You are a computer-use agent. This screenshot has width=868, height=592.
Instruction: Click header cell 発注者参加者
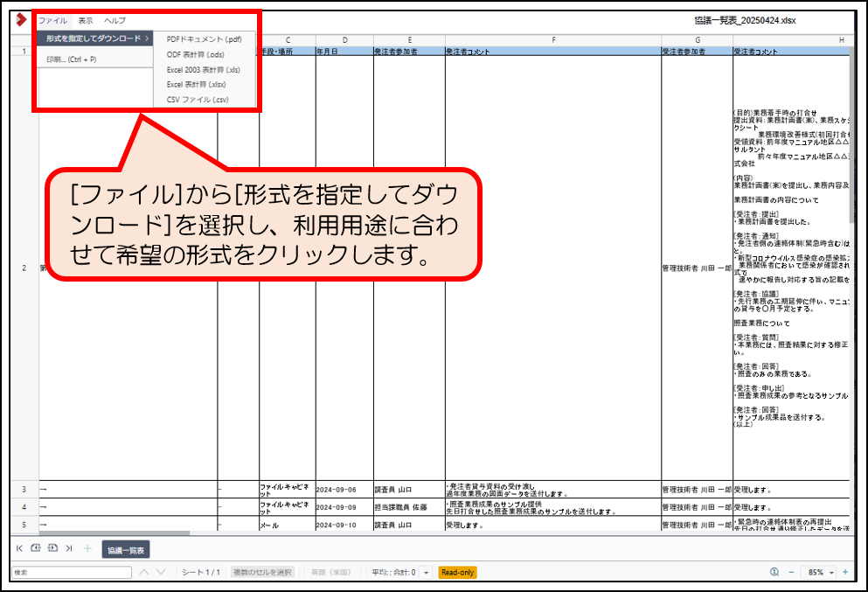pyautogui.click(x=410, y=51)
